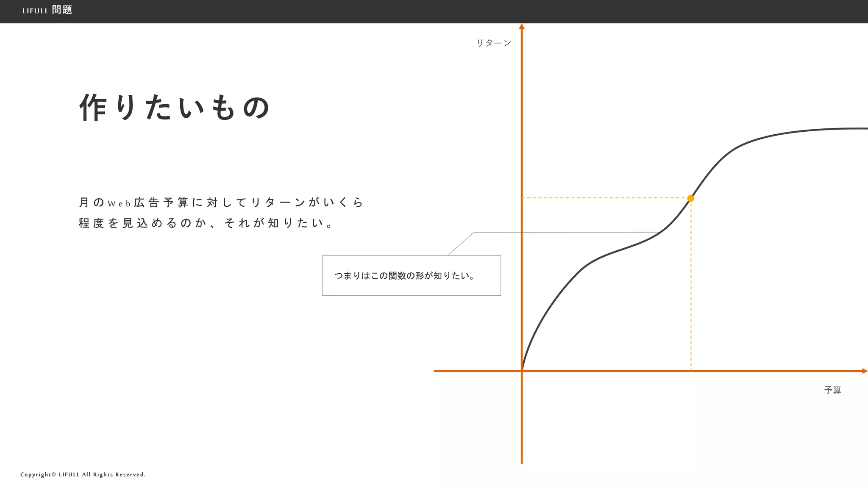This screenshot has width=868, height=488.
Task: Click the y-axis label リターン
Action: coord(494,43)
